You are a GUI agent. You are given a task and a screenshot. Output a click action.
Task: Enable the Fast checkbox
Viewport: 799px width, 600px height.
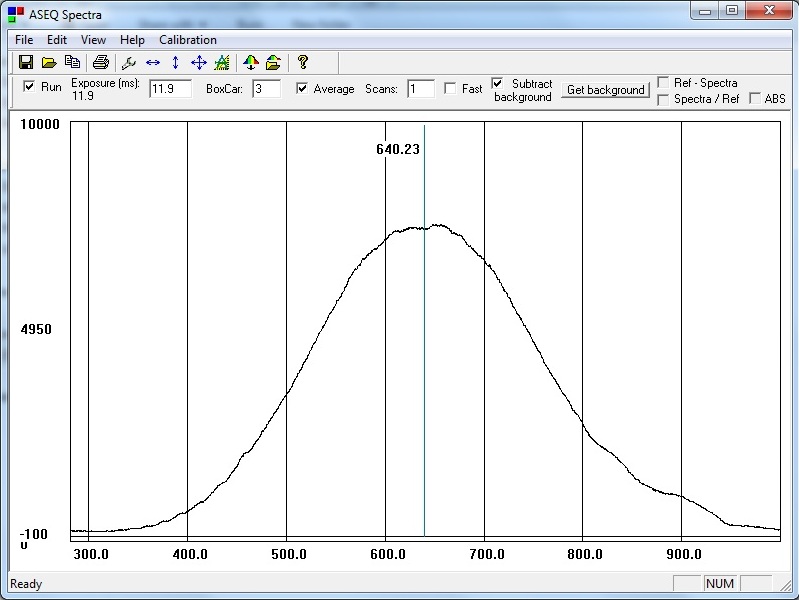point(450,89)
